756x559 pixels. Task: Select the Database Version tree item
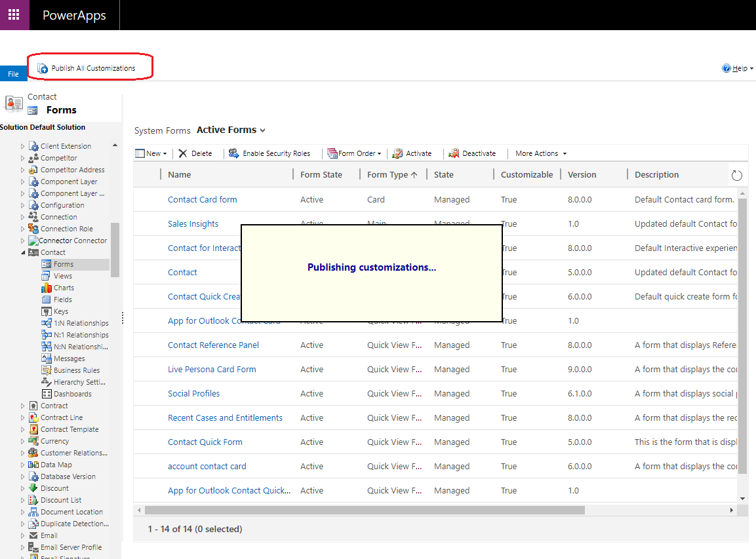(x=62, y=476)
